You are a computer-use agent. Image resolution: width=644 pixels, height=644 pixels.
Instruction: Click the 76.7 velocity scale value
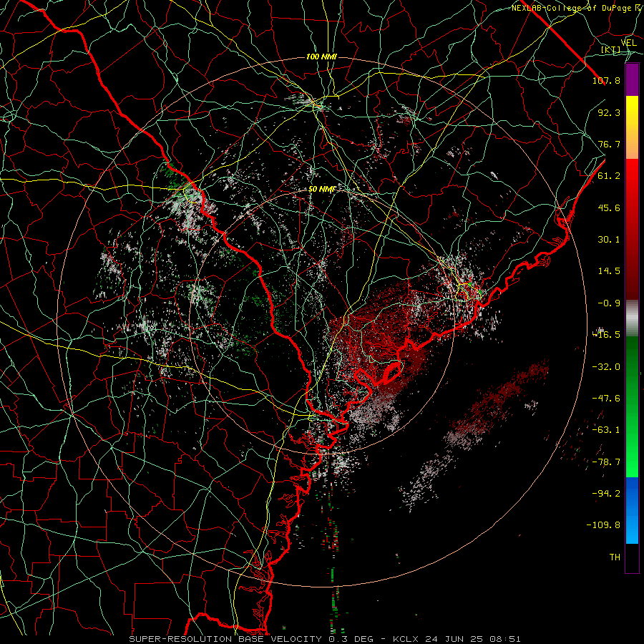pos(609,144)
